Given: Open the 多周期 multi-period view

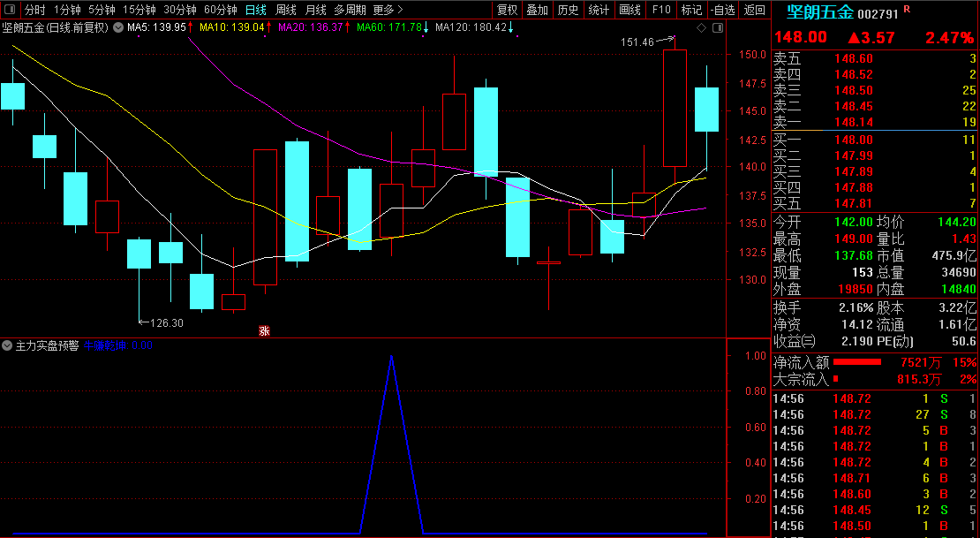Looking at the screenshot, I should [x=351, y=10].
